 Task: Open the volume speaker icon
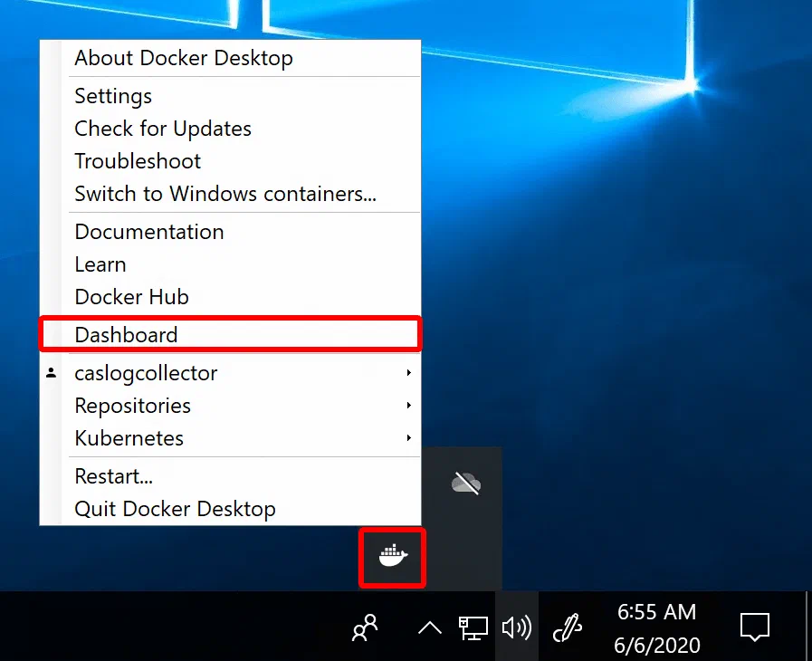point(517,627)
